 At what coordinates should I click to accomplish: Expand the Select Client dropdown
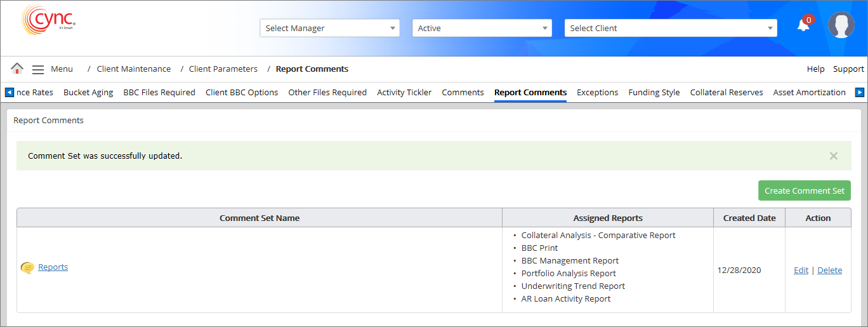(670, 28)
